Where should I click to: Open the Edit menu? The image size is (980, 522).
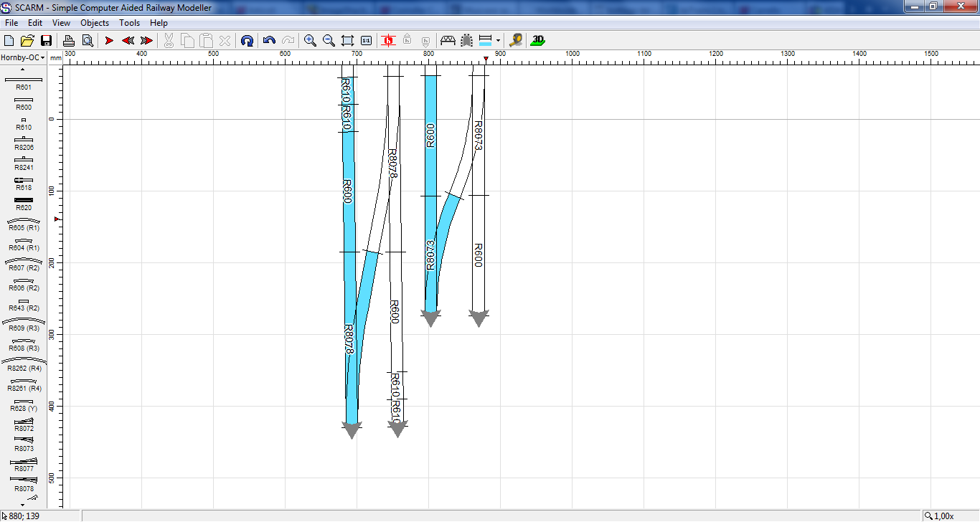tap(35, 23)
